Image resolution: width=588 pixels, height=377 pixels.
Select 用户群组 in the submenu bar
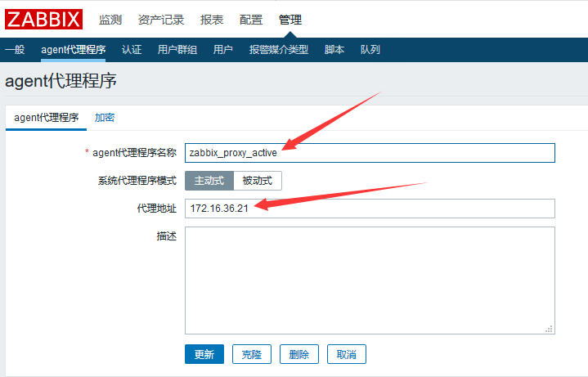(177, 50)
